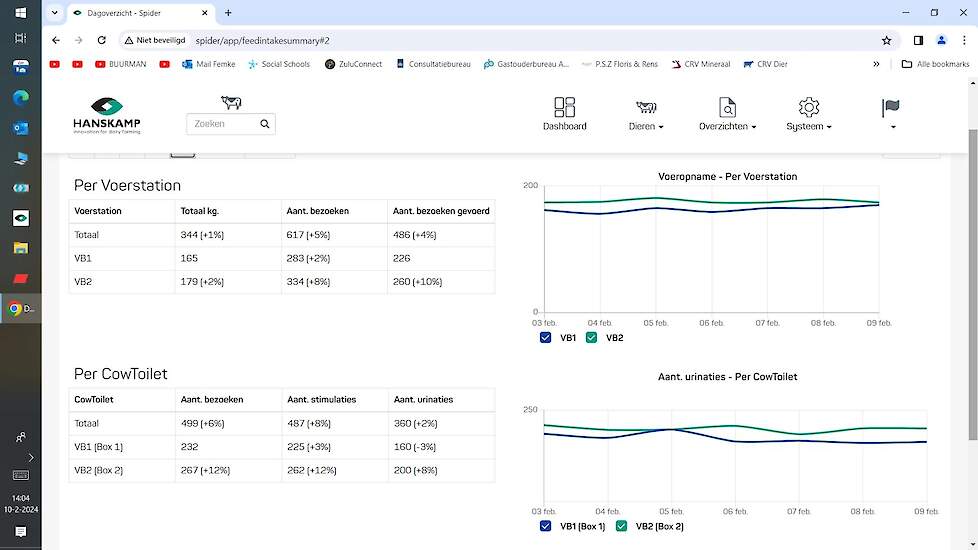978x550 pixels.
Task: Switch to Chrome in taskbar
Action: [x=21, y=308]
